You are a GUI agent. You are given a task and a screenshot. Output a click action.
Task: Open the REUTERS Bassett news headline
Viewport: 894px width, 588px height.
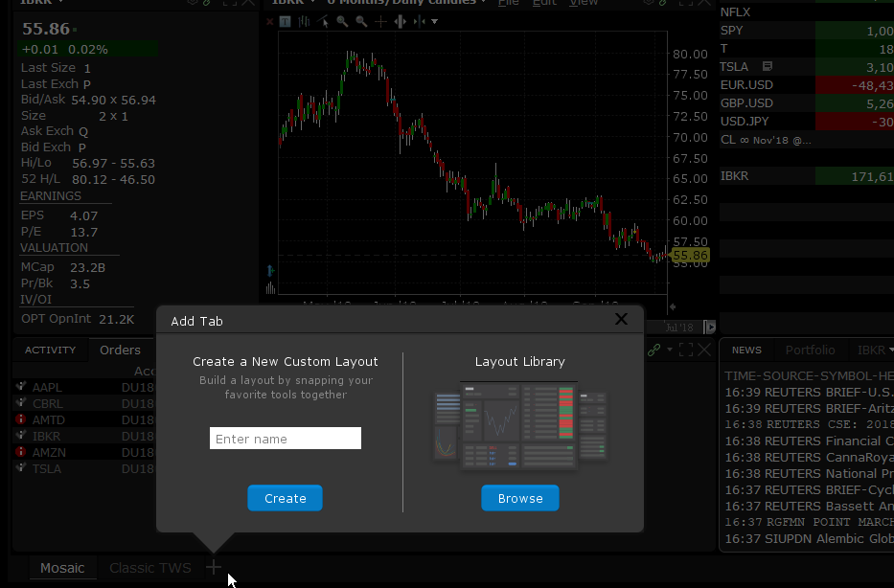click(x=809, y=506)
